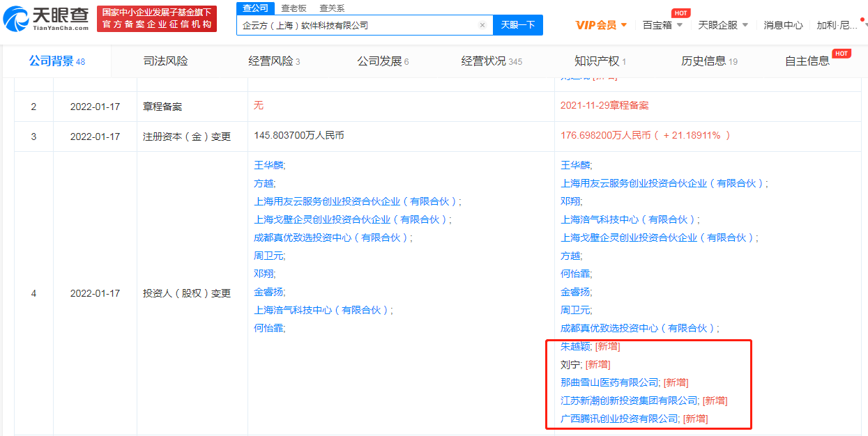Open the VIP会员 dropdown menu
The image size is (868, 436).
click(x=601, y=25)
